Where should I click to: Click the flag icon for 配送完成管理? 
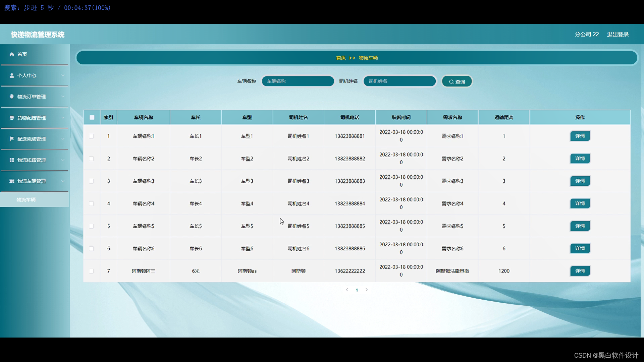[12, 139]
